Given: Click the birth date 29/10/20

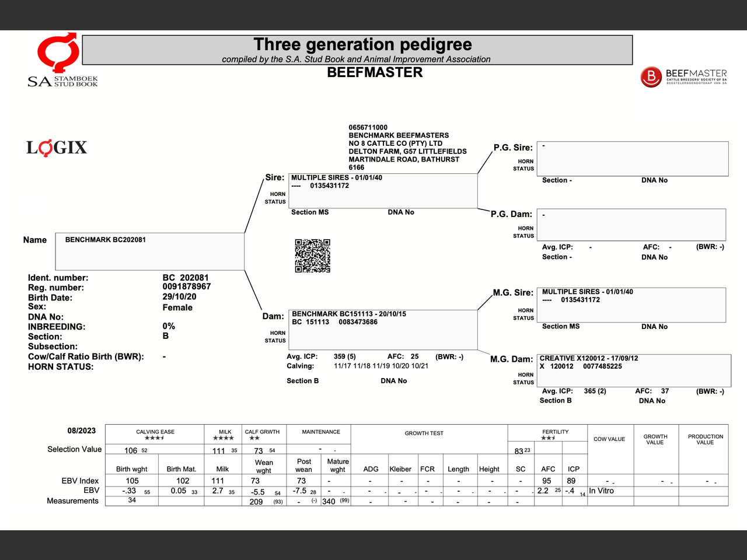Looking at the screenshot, I should 179,296.
